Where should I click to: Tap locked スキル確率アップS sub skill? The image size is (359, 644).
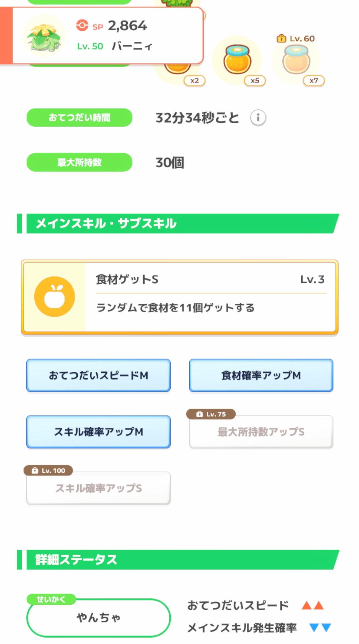98,488
